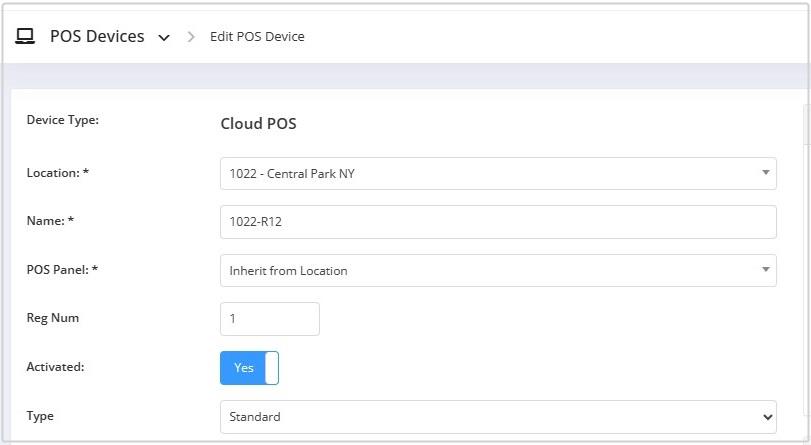Click the Activated field label
This screenshot has height=445, width=811.
click(x=55, y=367)
